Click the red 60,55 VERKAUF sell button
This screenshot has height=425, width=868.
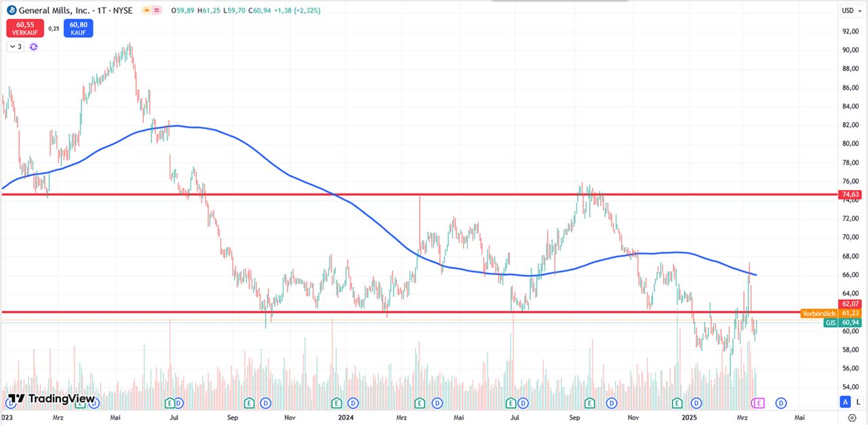26,29
